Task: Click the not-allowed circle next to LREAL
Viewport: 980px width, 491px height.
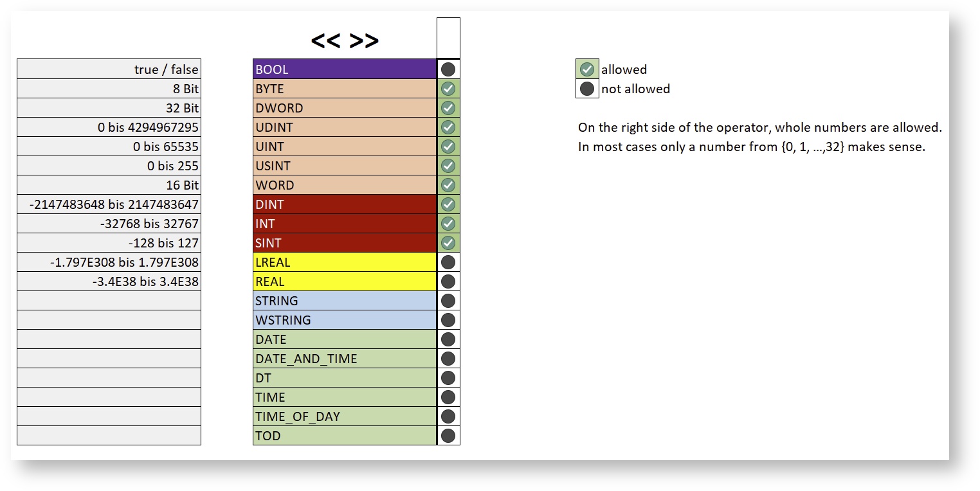Action: (x=448, y=262)
